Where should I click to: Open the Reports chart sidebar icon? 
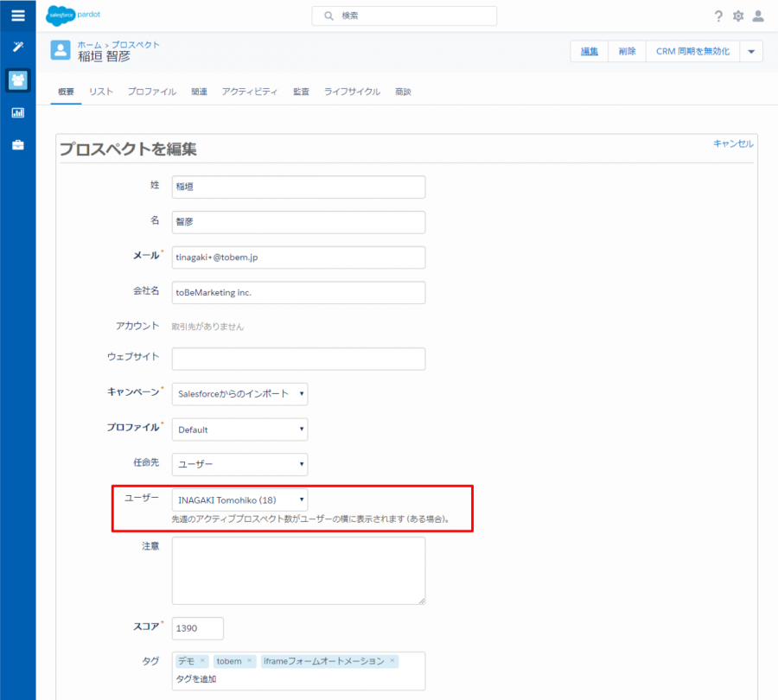[17, 112]
